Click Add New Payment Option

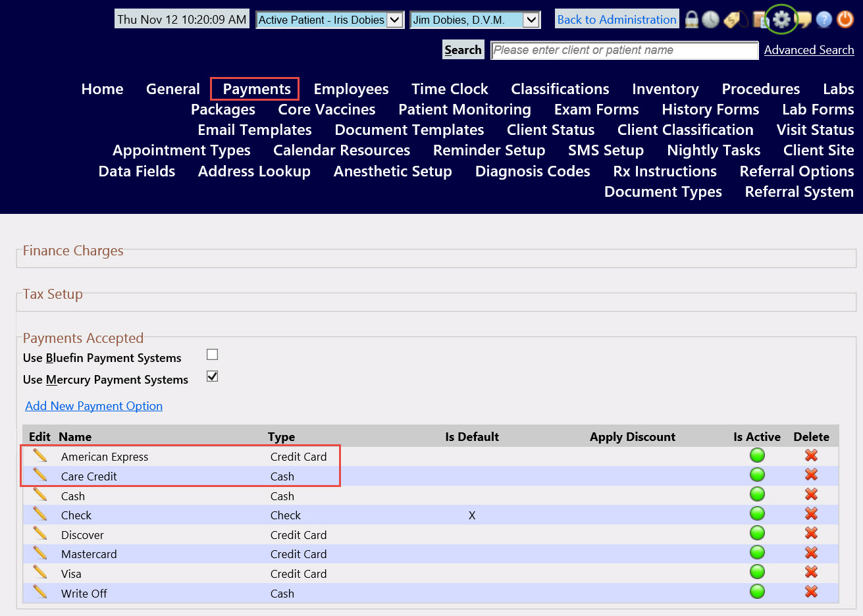click(x=93, y=406)
